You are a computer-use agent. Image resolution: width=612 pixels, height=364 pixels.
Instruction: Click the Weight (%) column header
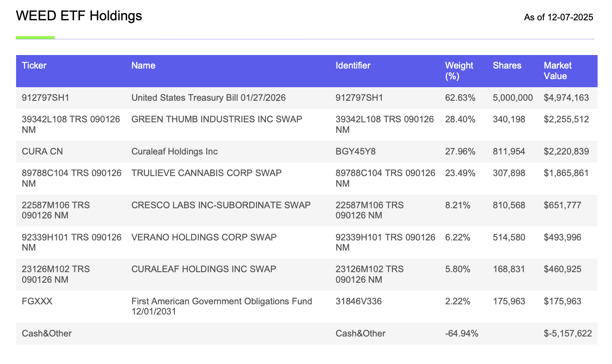(x=459, y=71)
